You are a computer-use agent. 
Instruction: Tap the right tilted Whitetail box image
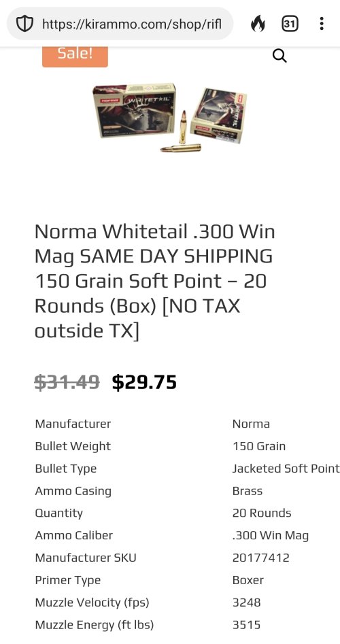click(218, 115)
